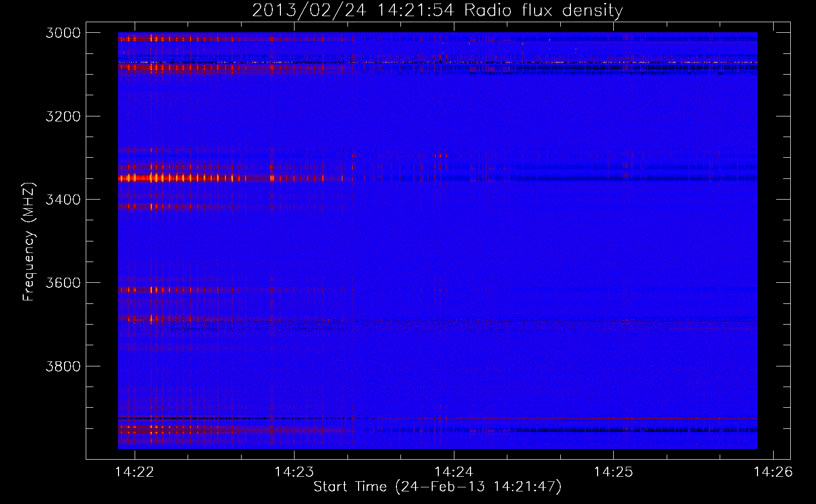Click the 'Start Time (24-Feb-13 14:21:47)' axis title

(437, 487)
